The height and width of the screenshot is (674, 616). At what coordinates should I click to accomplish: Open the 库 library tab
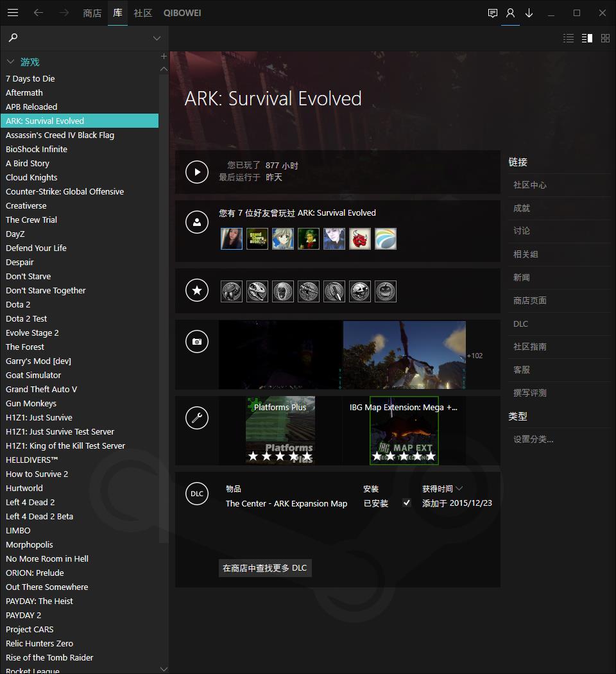[117, 13]
